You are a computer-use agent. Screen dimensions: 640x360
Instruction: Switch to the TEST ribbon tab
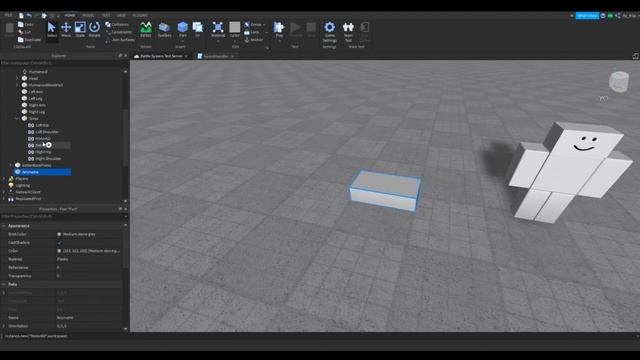point(106,15)
